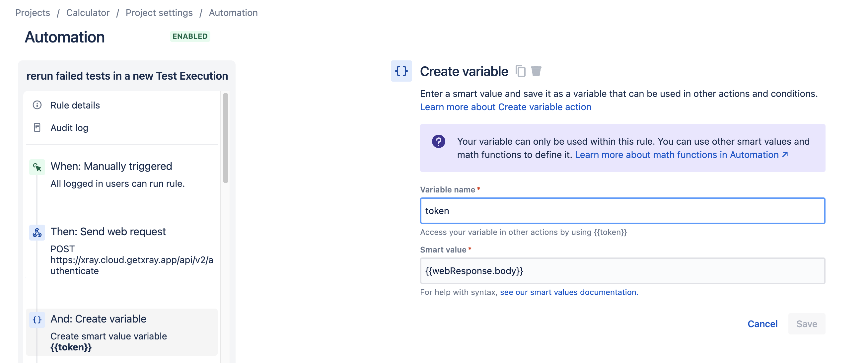Focus the Smart value field
Screen dimensions: 868x363
tap(623, 271)
